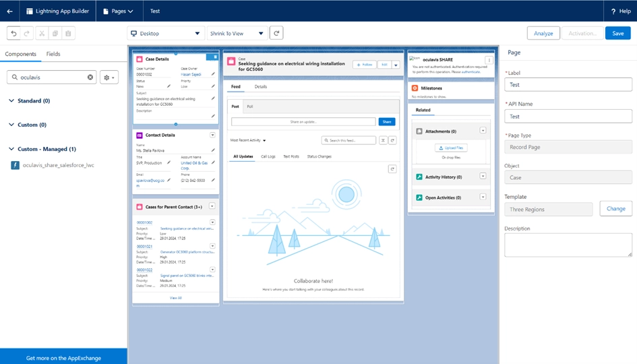
Task: Click the Analyze button
Action: pos(543,33)
